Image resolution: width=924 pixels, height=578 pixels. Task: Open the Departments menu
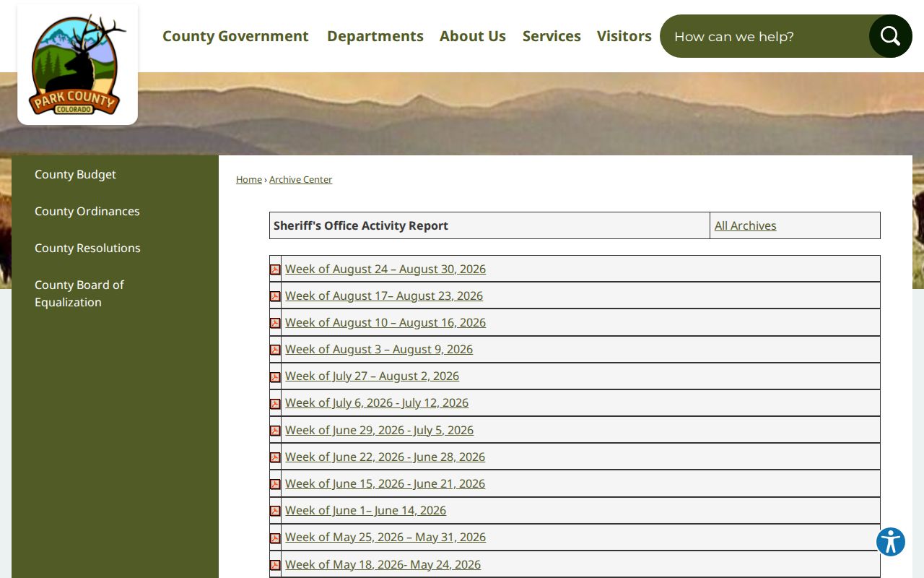(375, 36)
